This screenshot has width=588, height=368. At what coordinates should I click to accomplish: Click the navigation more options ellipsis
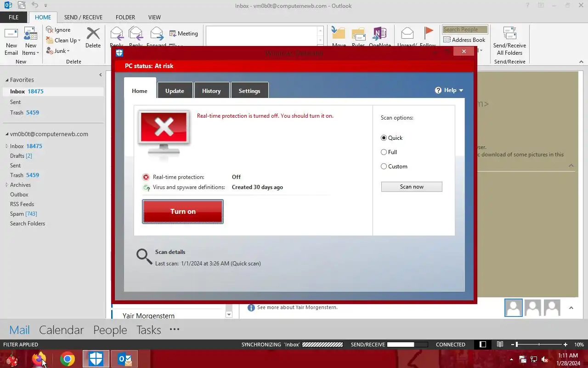[175, 329]
